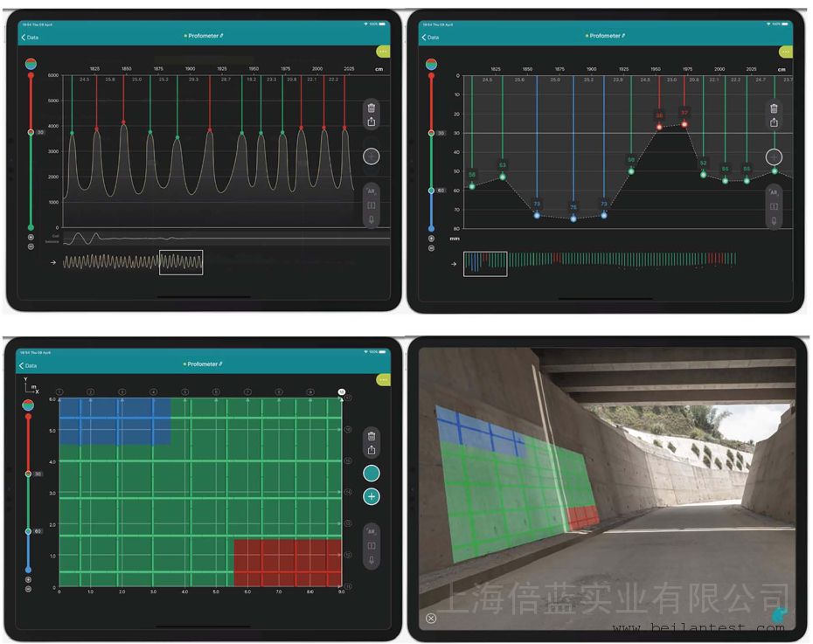Return to Data from grid heatmap view
Image resolution: width=813 pixels, height=644 pixels.
tap(28, 365)
